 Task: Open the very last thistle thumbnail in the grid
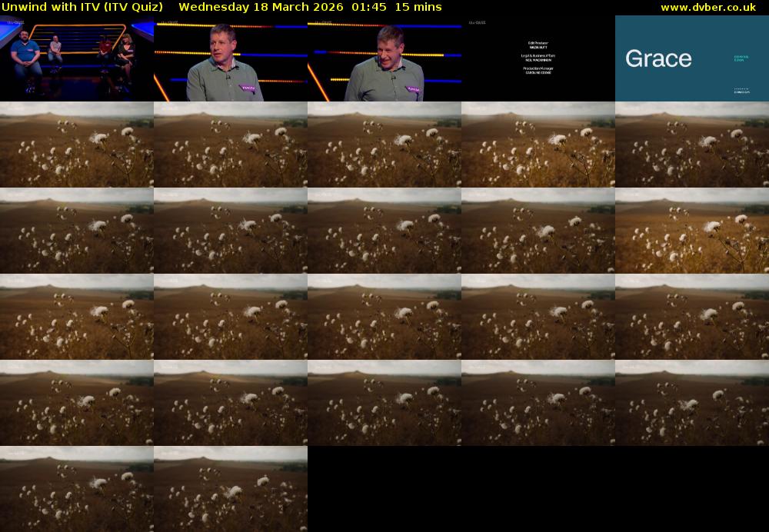click(231, 489)
